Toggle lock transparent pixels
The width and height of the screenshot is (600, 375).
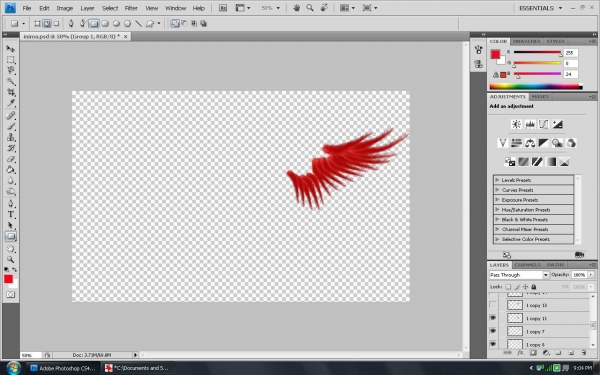click(508, 287)
